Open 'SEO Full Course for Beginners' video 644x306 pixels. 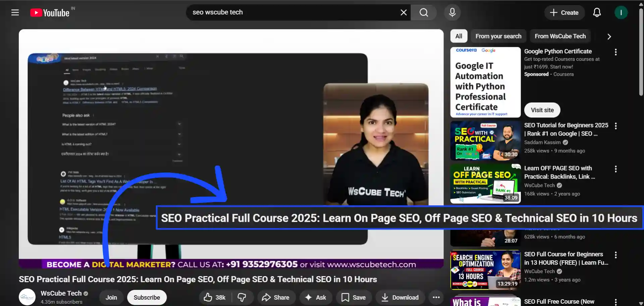[x=566, y=258]
